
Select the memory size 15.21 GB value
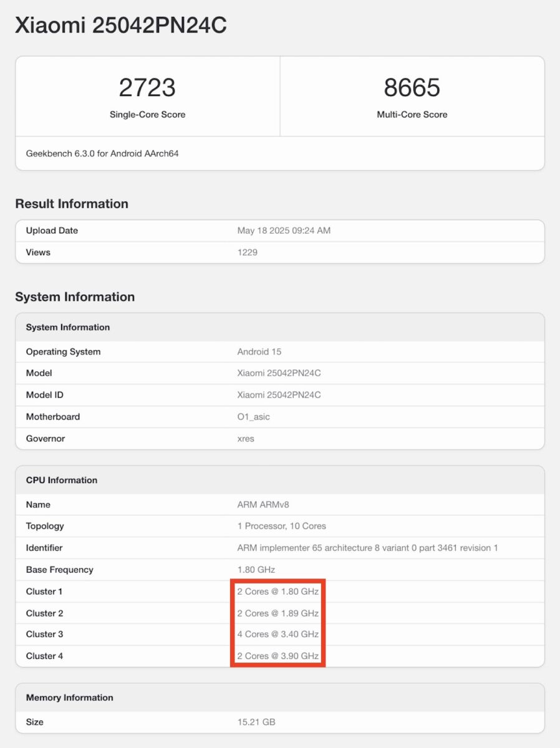(256, 722)
